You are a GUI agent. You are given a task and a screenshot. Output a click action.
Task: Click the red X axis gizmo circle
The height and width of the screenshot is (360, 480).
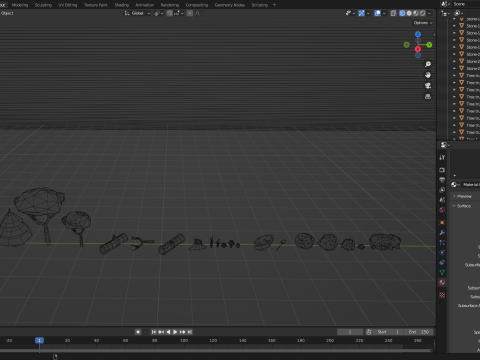[x=418, y=49]
